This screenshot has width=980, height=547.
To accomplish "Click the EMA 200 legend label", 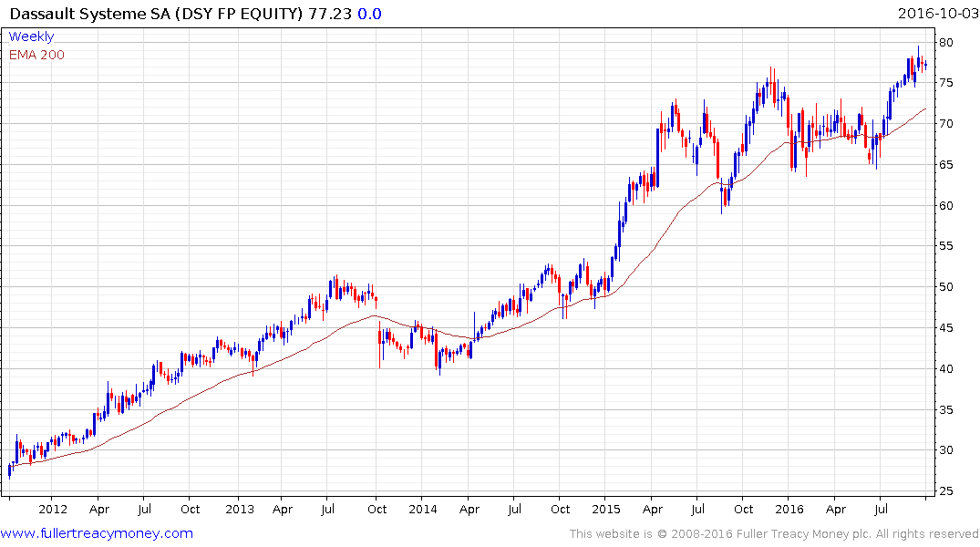I will (x=36, y=55).
